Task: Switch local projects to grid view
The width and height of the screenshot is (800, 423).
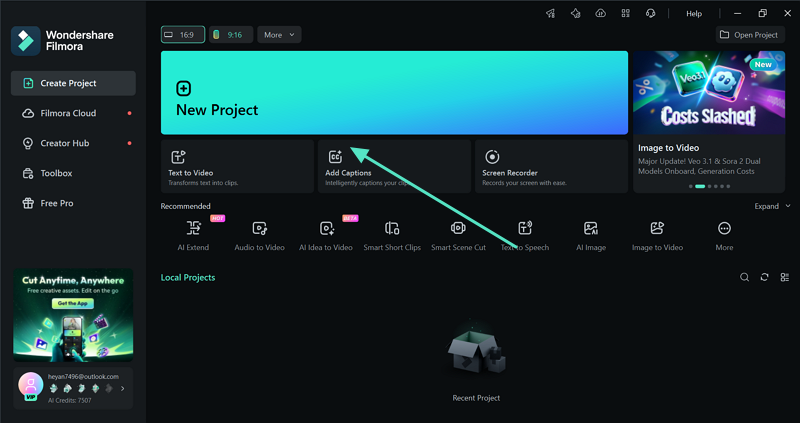Action: click(783, 277)
